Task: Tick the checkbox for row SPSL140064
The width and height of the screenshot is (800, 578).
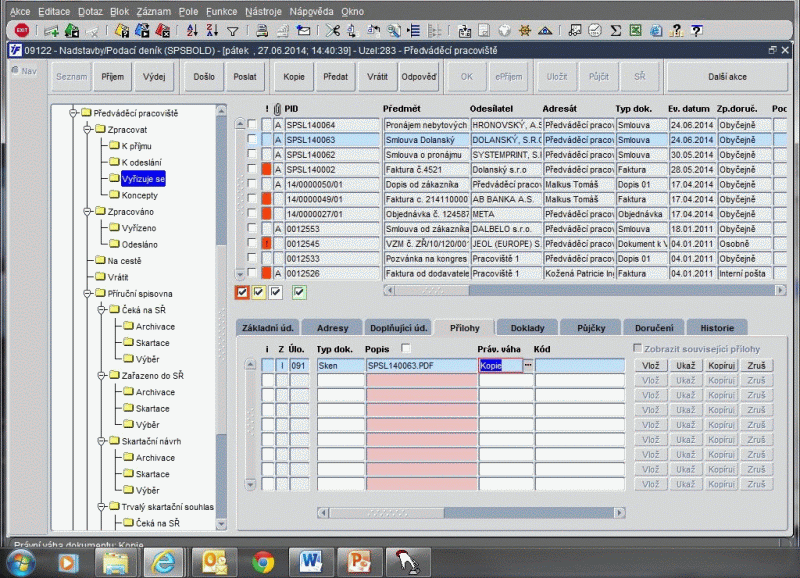Action: pyautogui.click(x=252, y=124)
